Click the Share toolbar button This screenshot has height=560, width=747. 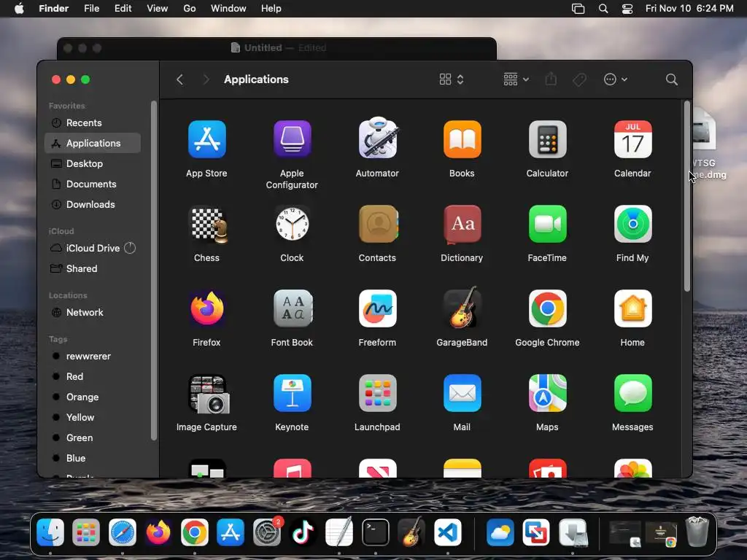coord(551,79)
